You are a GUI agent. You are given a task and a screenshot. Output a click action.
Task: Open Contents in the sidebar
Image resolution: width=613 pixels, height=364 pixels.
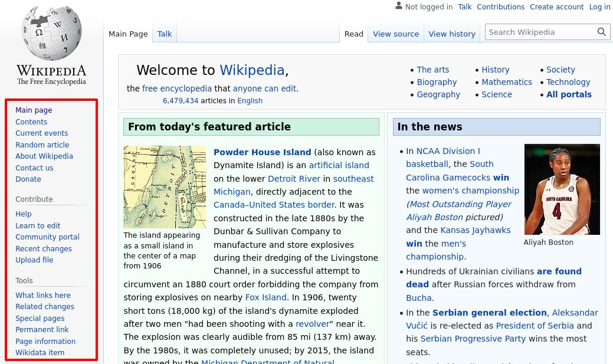[x=31, y=122]
